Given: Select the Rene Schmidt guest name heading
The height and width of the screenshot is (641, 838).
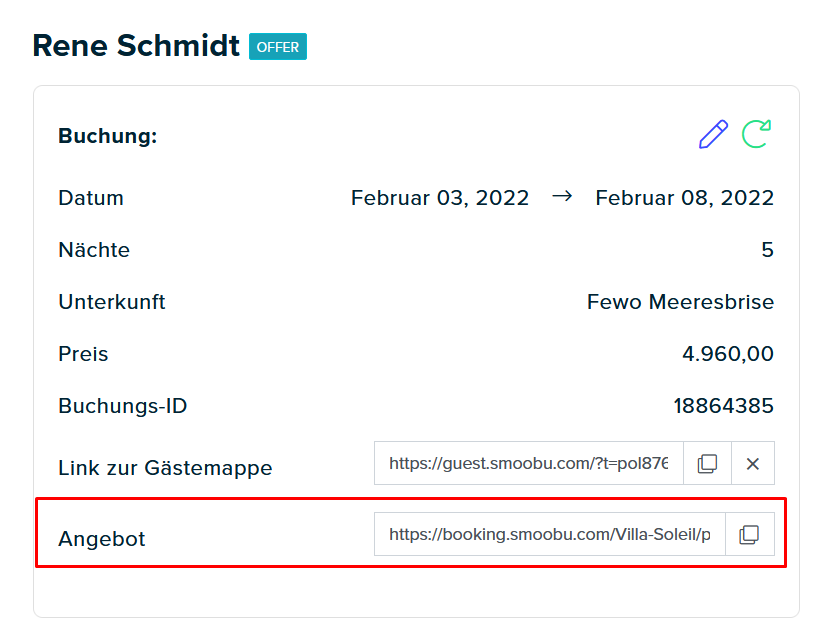Looking at the screenshot, I should (x=136, y=45).
